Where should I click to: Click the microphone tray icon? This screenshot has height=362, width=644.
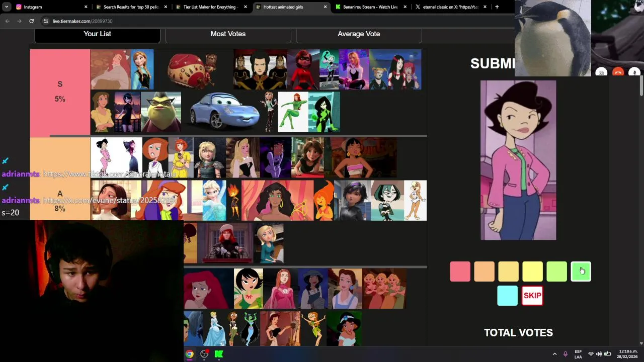[566, 354]
